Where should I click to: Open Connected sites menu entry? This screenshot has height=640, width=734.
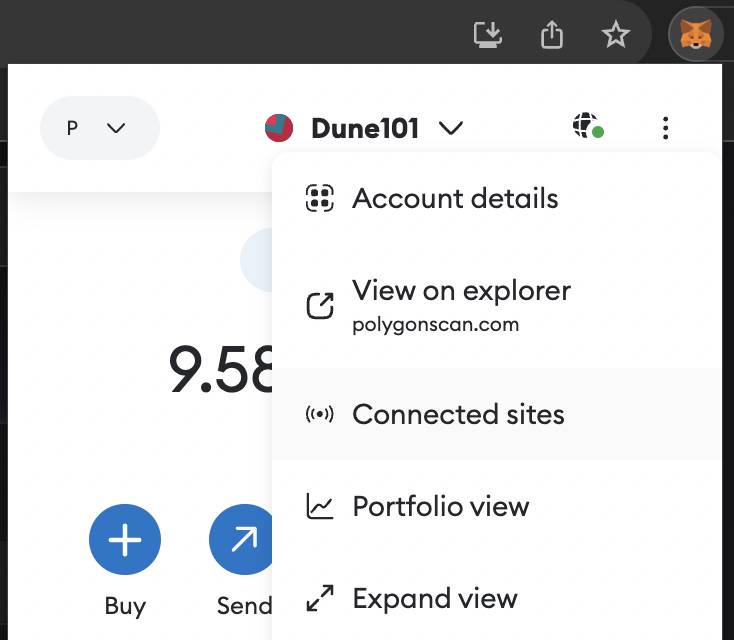coord(497,414)
